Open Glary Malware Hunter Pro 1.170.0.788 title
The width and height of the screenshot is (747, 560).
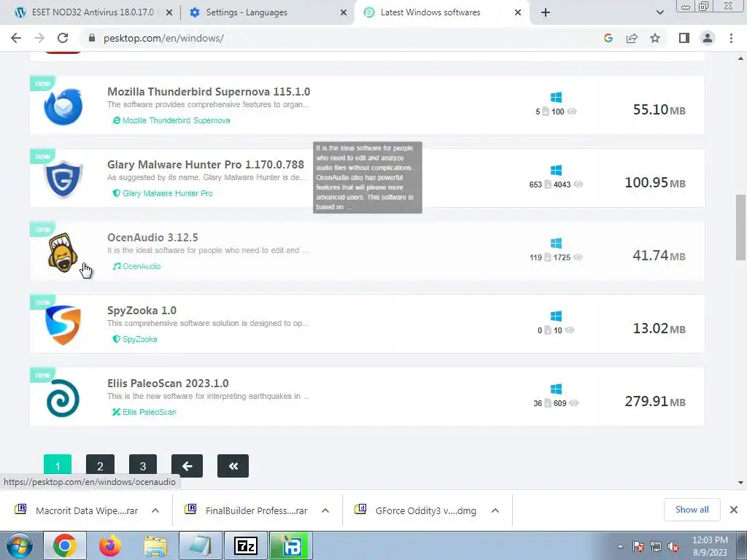[x=205, y=164]
